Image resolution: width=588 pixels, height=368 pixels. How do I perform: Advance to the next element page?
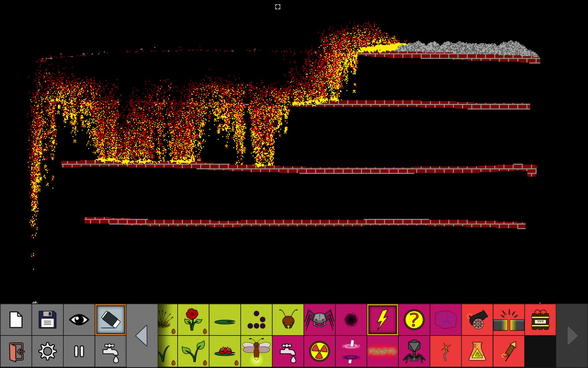(572, 336)
